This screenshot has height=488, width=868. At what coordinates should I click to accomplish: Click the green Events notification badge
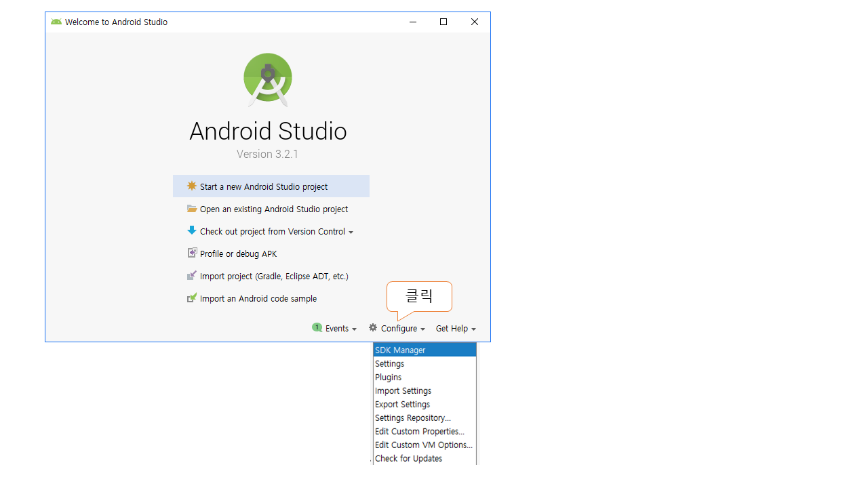[x=317, y=327]
